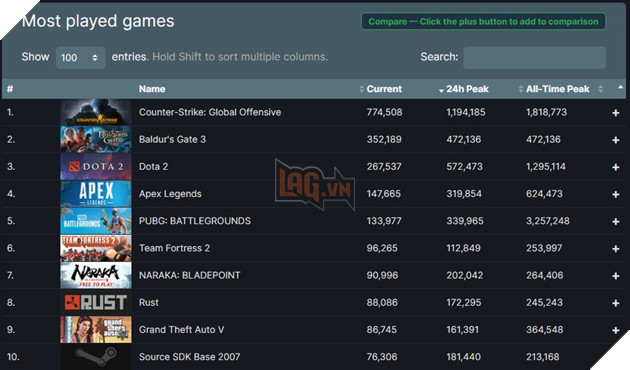The image size is (630, 370).
Task: Select 24h peak value 1,194,185
Action: tap(466, 112)
